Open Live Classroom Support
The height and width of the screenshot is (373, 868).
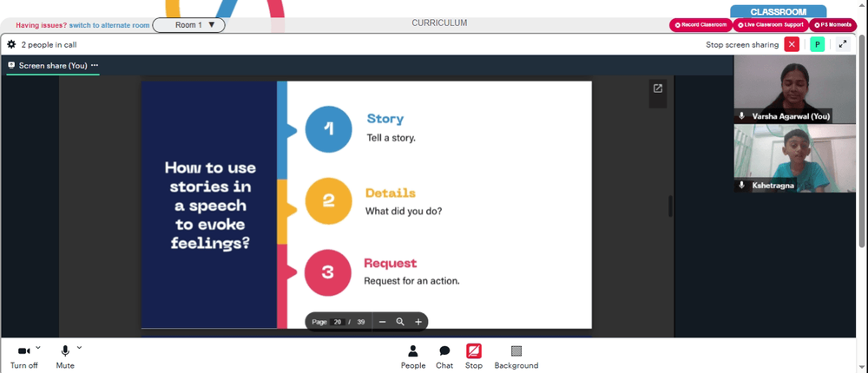coord(771,25)
